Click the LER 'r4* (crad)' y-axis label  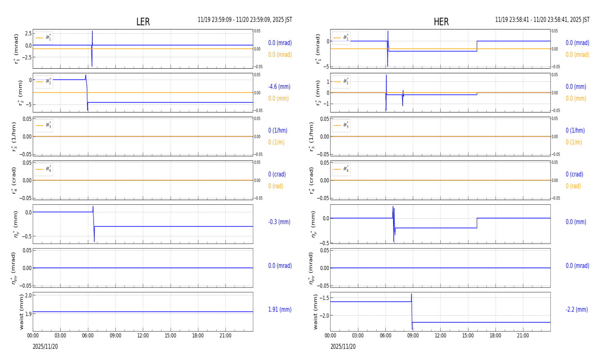click(14, 180)
